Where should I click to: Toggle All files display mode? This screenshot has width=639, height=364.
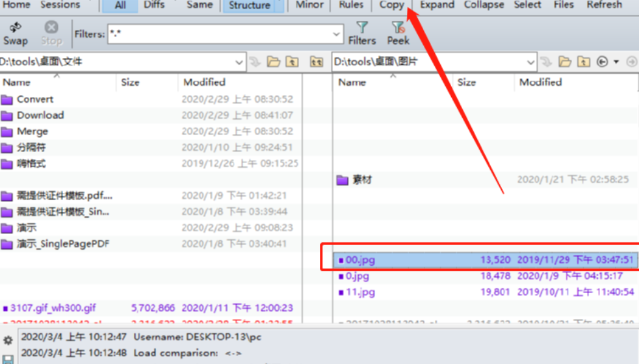[120, 5]
